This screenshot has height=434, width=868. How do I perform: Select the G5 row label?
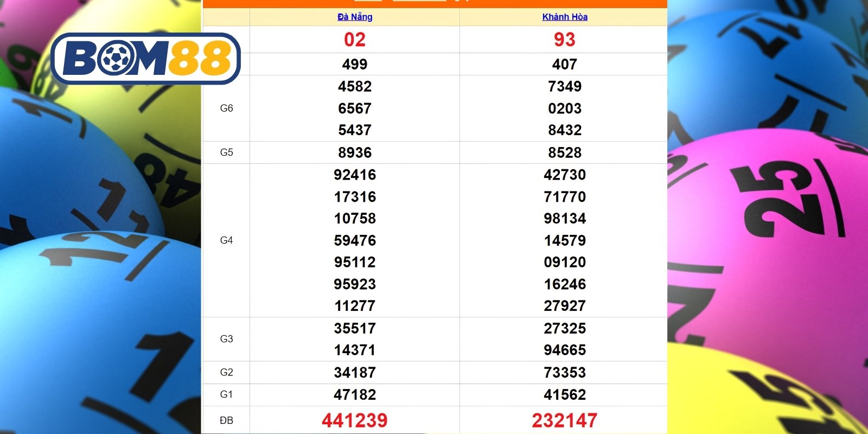point(227,152)
